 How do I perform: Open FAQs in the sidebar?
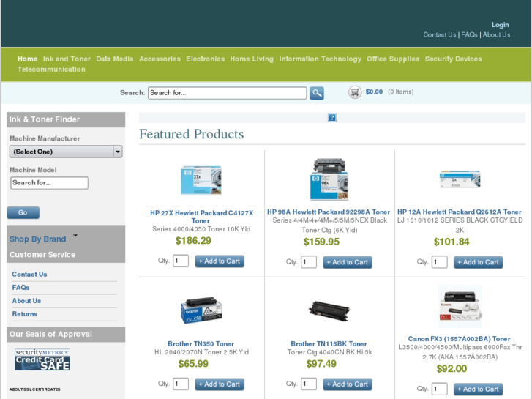click(20, 287)
